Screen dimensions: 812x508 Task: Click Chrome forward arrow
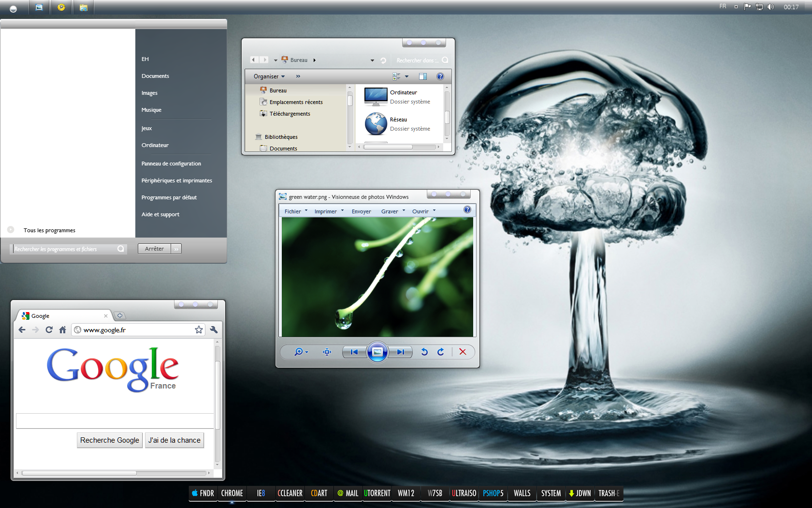pyautogui.click(x=35, y=330)
